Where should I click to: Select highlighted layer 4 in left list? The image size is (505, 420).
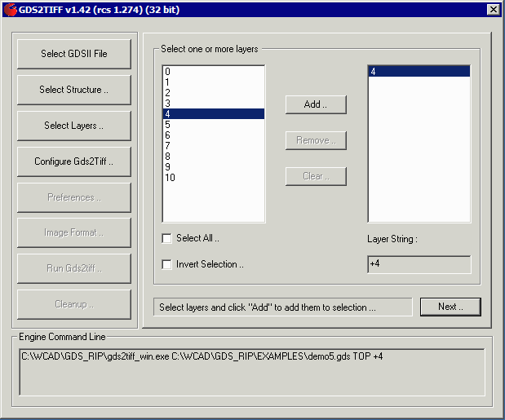(x=214, y=114)
